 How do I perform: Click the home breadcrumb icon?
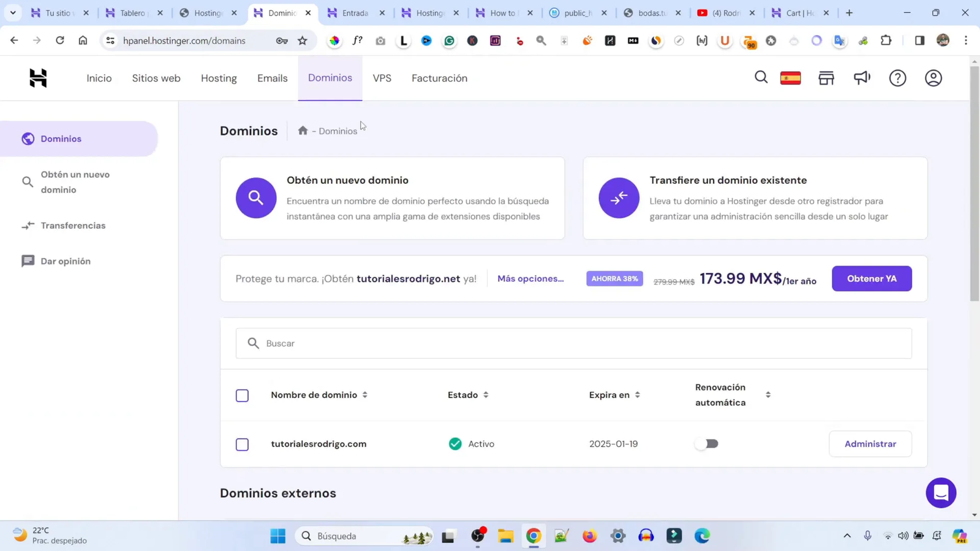[303, 130]
